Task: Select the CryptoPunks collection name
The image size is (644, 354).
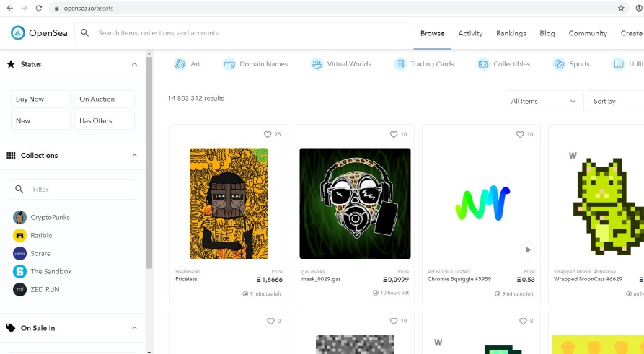Action: click(x=50, y=217)
